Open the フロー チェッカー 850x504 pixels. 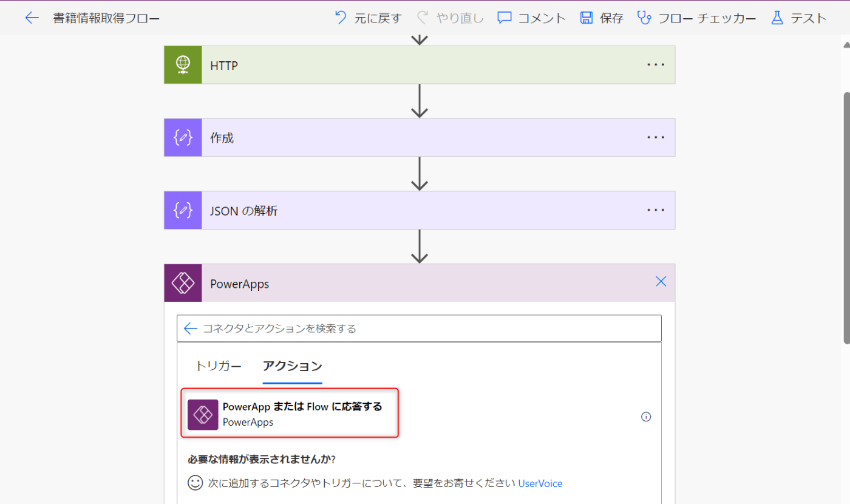coord(696,18)
